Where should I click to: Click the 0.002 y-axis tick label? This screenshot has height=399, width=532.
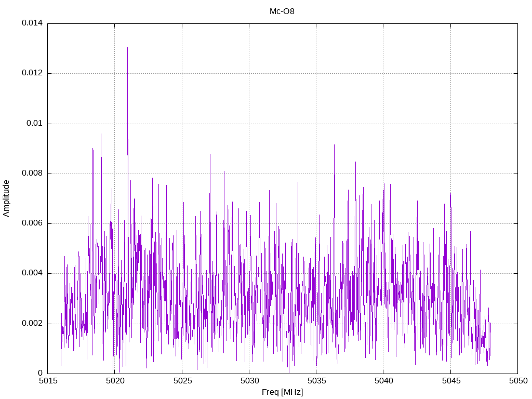pos(32,324)
